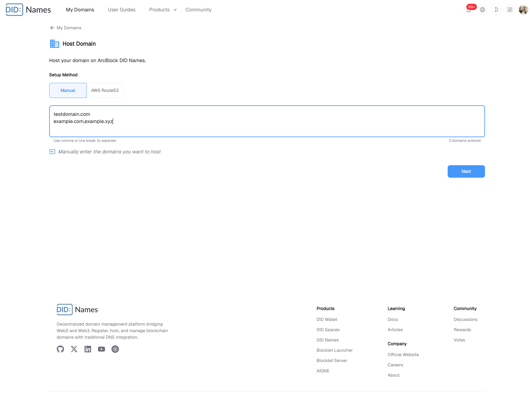This screenshot has height=393, width=532.
Task: Open the Blocklet Launcher footer link
Action: 334,350
